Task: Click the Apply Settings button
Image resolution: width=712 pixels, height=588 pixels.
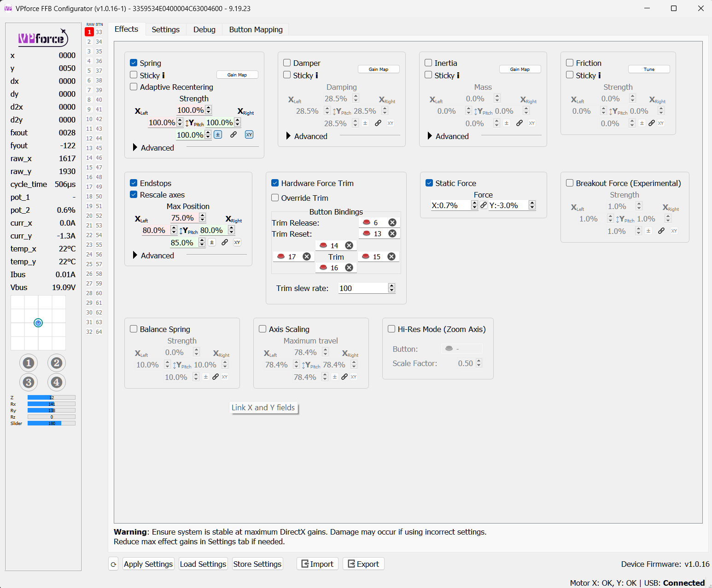Action: (x=148, y=564)
